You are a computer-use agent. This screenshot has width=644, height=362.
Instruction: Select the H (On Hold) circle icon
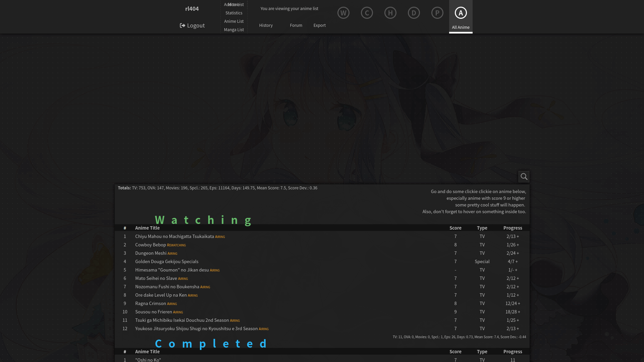click(390, 13)
